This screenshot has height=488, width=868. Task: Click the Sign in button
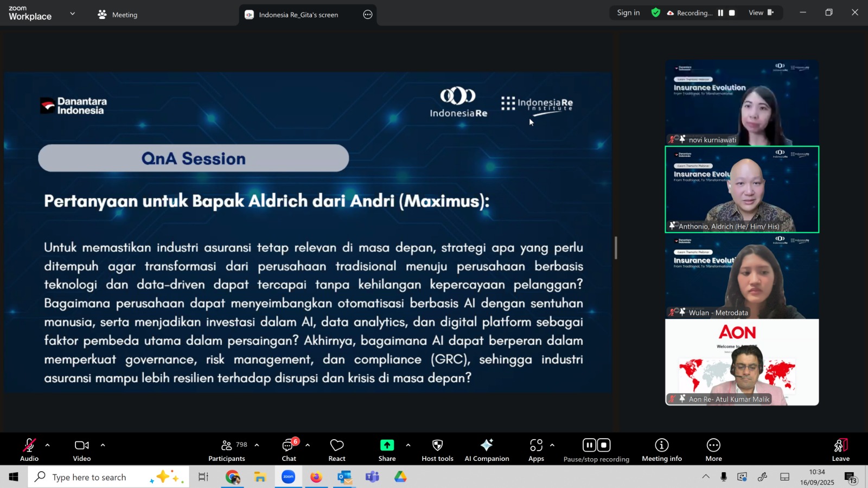point(628,13)
